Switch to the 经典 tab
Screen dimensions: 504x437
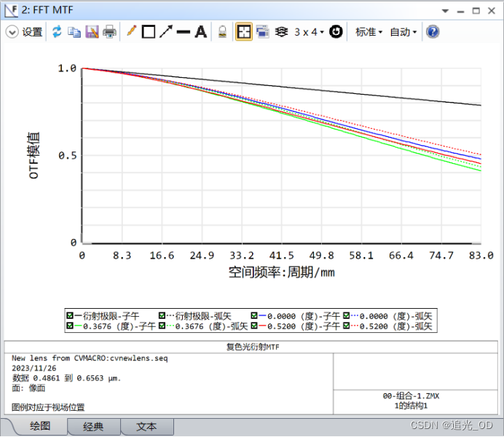click(x=93, y=427)
